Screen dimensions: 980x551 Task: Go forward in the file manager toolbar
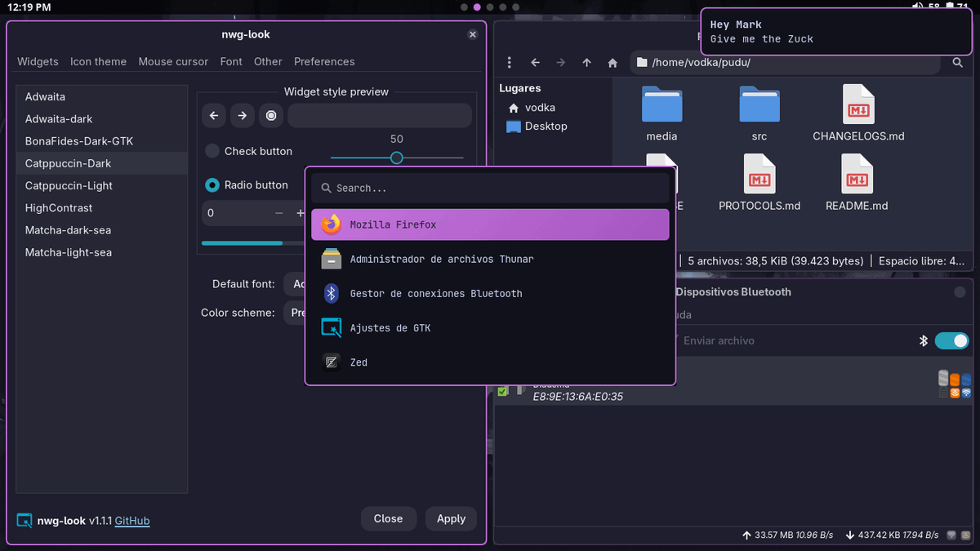(x=561, y=62)
